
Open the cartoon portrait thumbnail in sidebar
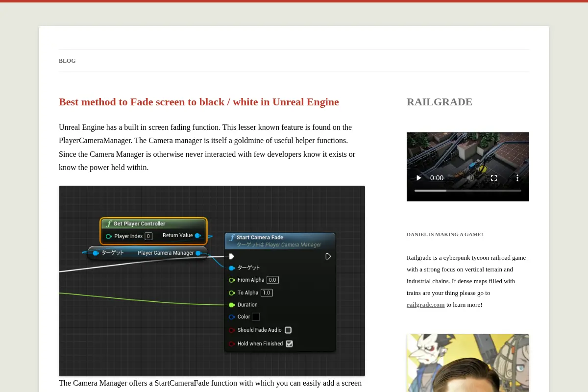tap(468, 363)
